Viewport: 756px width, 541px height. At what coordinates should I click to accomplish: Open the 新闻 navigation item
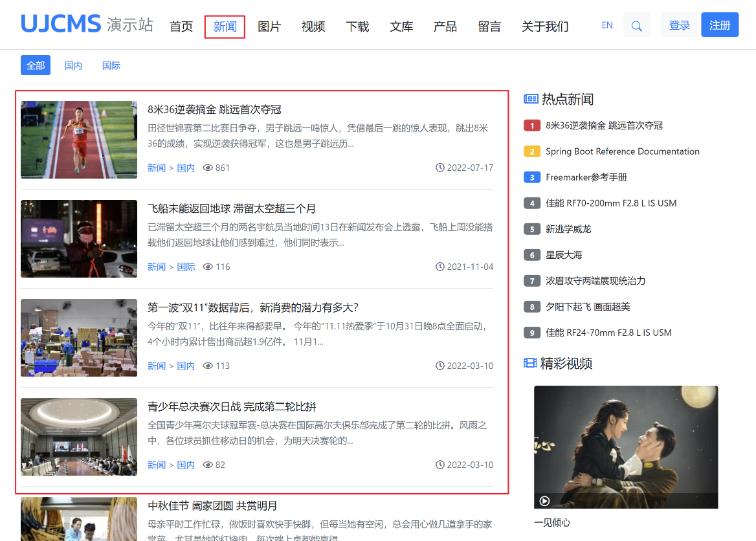tap(225, 27)
